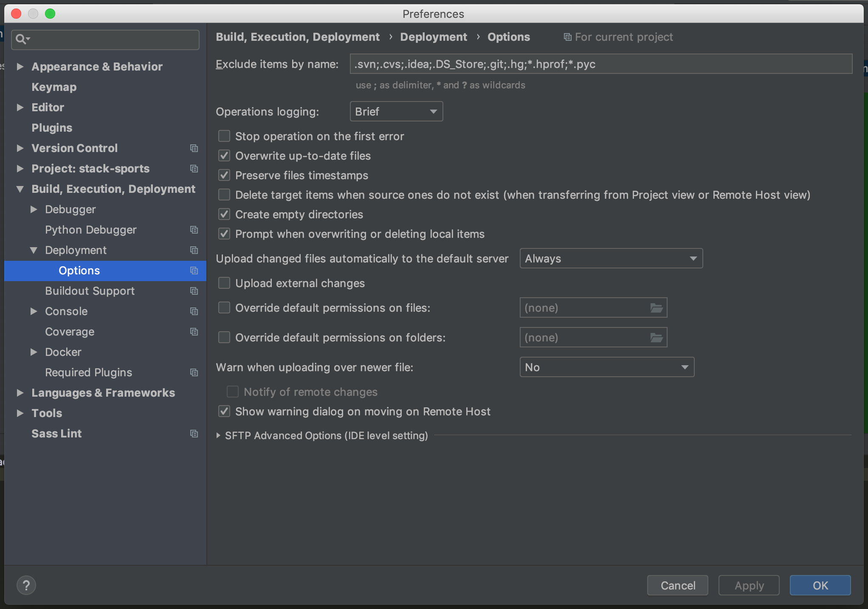Open Warn when uploading newer file dropdown
Viewport: 868px width, 609px height.
[606, 367]
